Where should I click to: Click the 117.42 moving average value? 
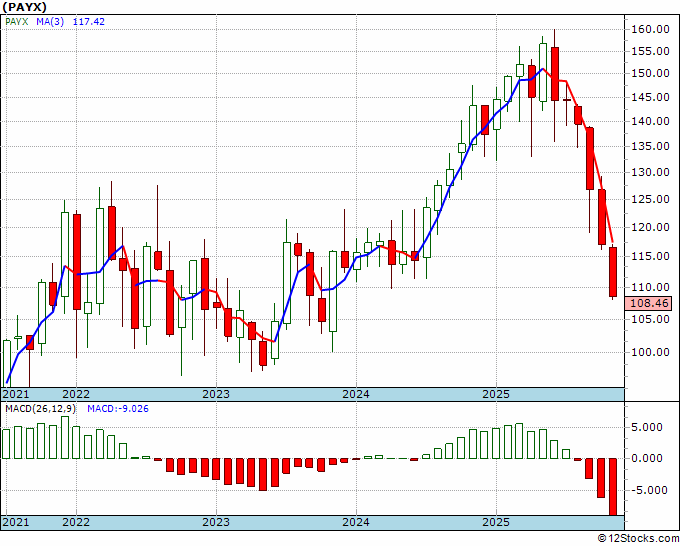click(x=88, y=22)
